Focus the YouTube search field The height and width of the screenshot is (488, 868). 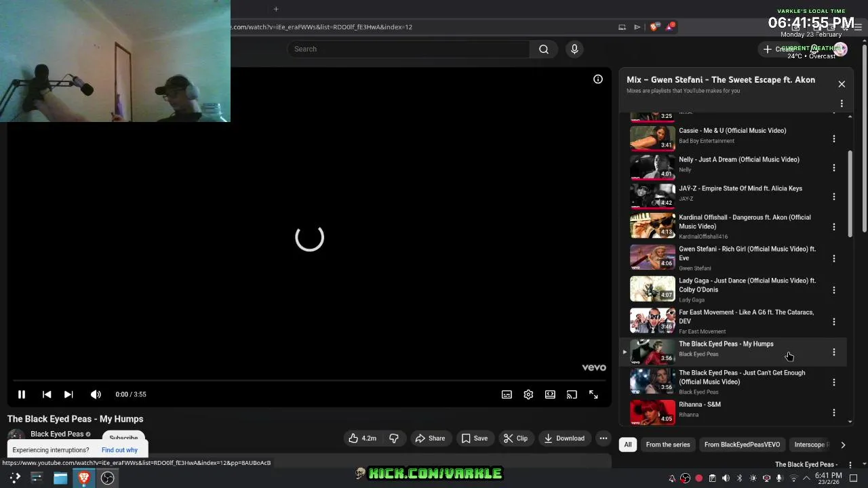click(x=408, y=49)
